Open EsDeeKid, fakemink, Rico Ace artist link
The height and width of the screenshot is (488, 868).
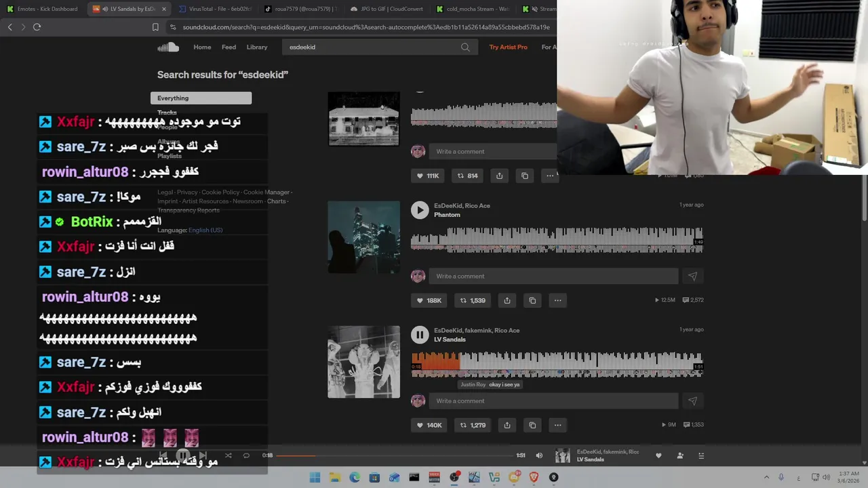click(477, 330)
